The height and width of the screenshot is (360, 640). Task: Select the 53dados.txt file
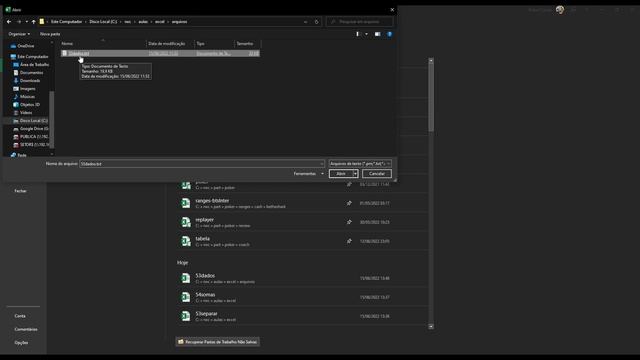coord(160,53)
